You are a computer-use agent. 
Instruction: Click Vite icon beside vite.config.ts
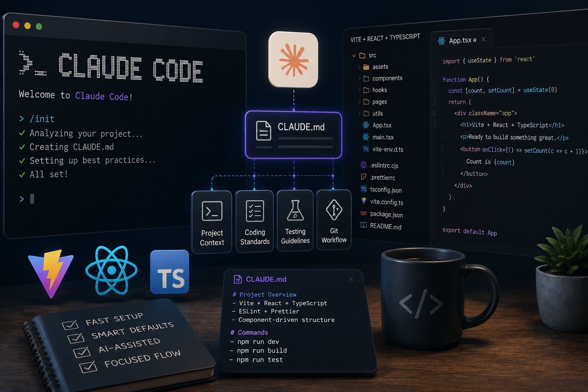pyautogui.click(x=364, y=201)
